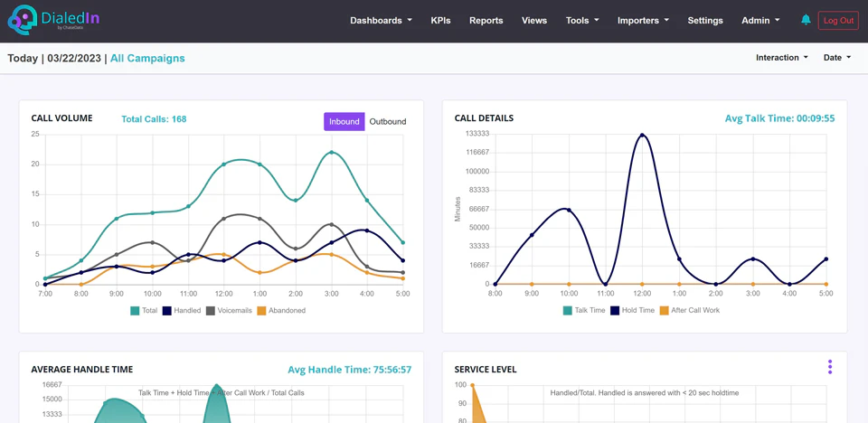Hide the Voicemails series legend
The image size is (868, 423).
click(229, 311)
